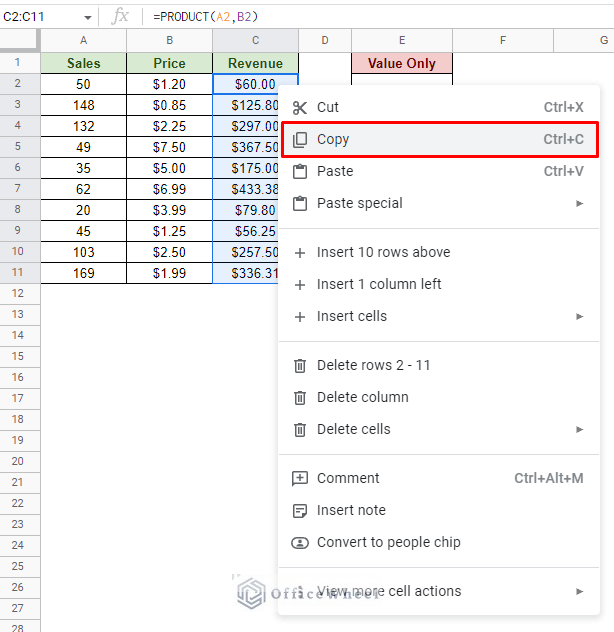Open the name box dropdown arrow
The height and width of the screenshot is (632, 614).
[x=87, y=17]
